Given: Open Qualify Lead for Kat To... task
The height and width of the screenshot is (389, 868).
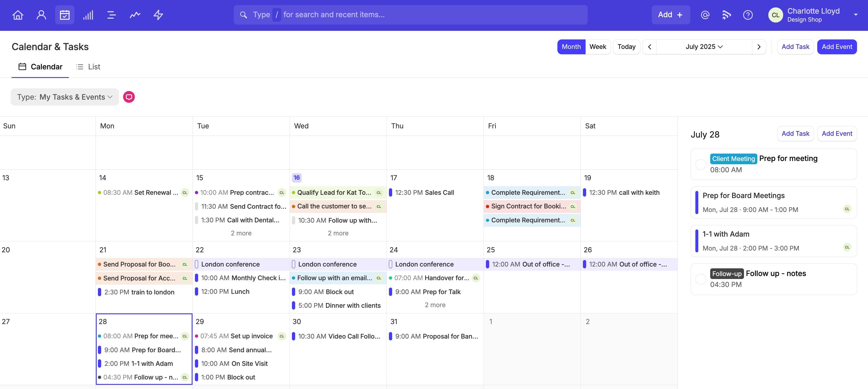Looking at the screenshot, I should coord(338,193).
